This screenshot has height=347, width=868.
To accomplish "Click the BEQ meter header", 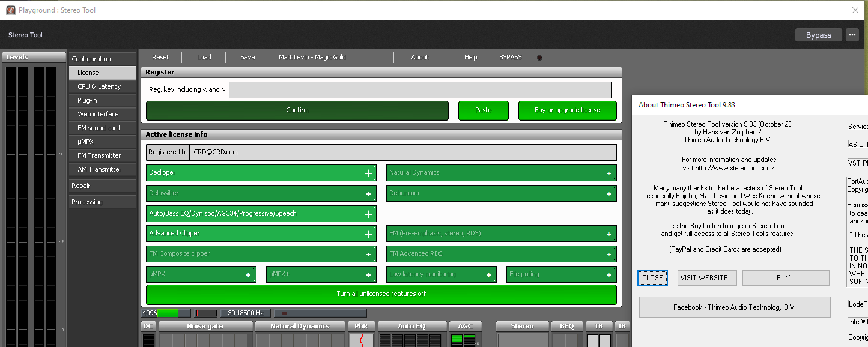I will click(x=567, y=326).
